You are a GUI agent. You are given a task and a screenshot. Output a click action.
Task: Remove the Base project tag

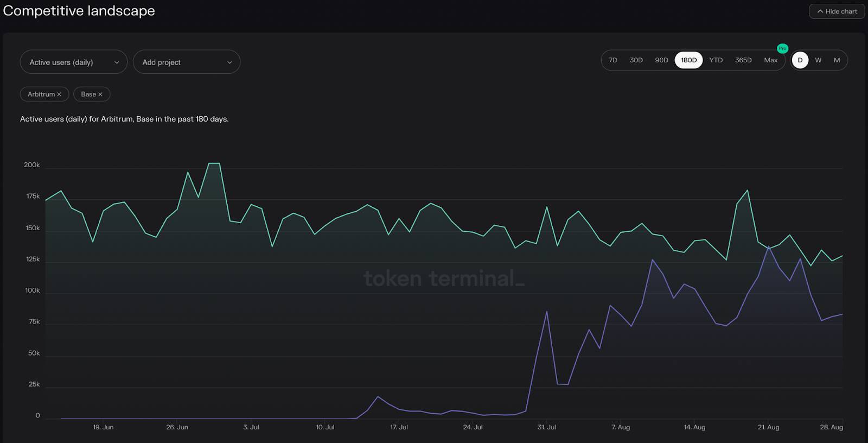point(100,94)
